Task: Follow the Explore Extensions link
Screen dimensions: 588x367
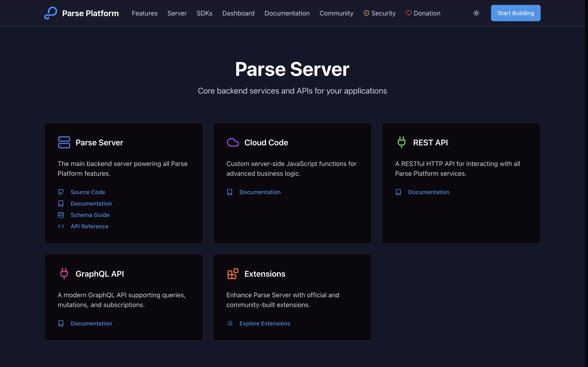Action: pyautogui.click(x=265, y=323)
